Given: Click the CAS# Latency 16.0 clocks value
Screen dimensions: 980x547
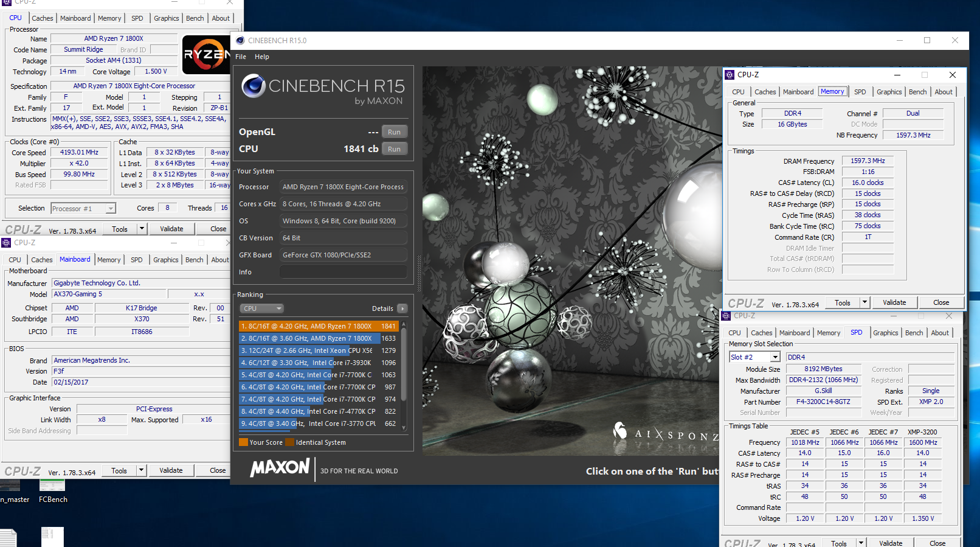Looking at the screenshot, I should (x=868, y=183).
